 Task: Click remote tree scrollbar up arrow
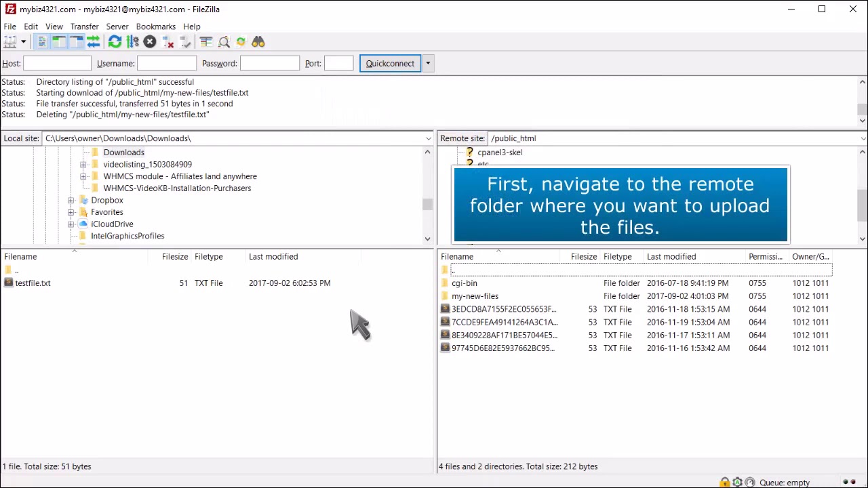tap(862, 152)
